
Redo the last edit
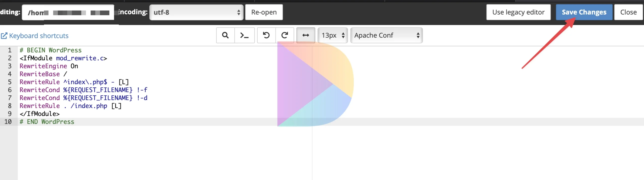(285, 35)
